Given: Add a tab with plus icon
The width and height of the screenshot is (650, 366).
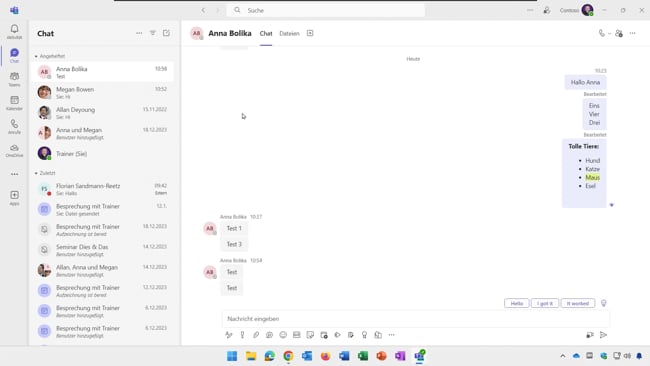Looking at the screenshot, I should 310,33.
